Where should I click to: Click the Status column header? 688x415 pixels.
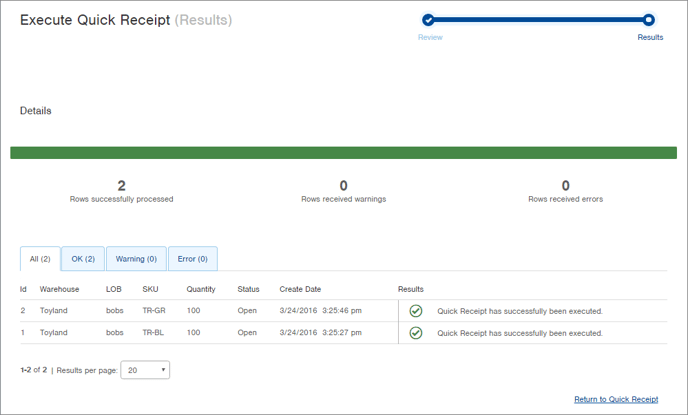[248, 289]
